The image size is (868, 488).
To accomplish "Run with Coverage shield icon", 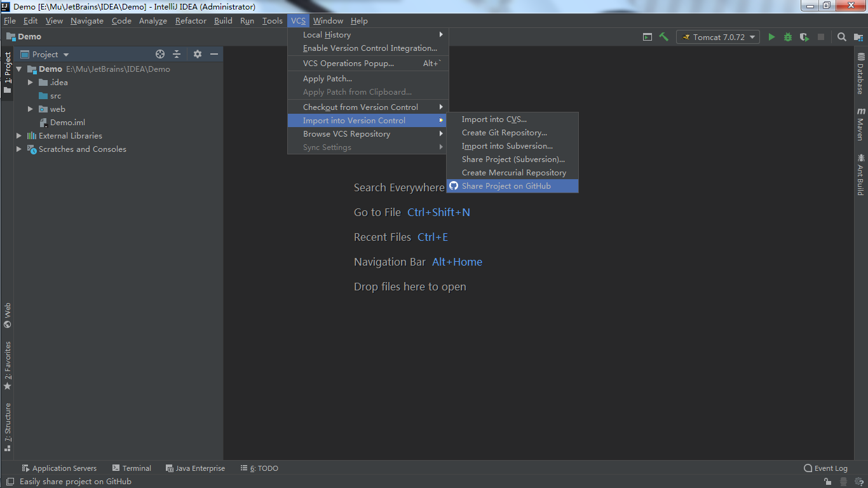I will [804, 37].
